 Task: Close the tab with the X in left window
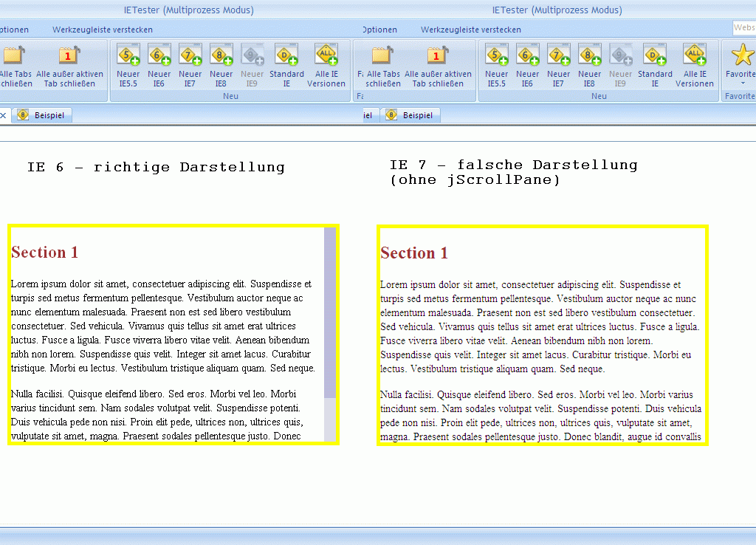click(4, 115)
